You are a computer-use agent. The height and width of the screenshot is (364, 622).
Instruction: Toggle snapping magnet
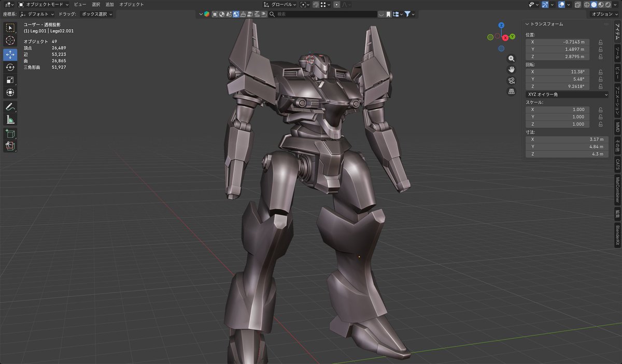coord(316,5)
